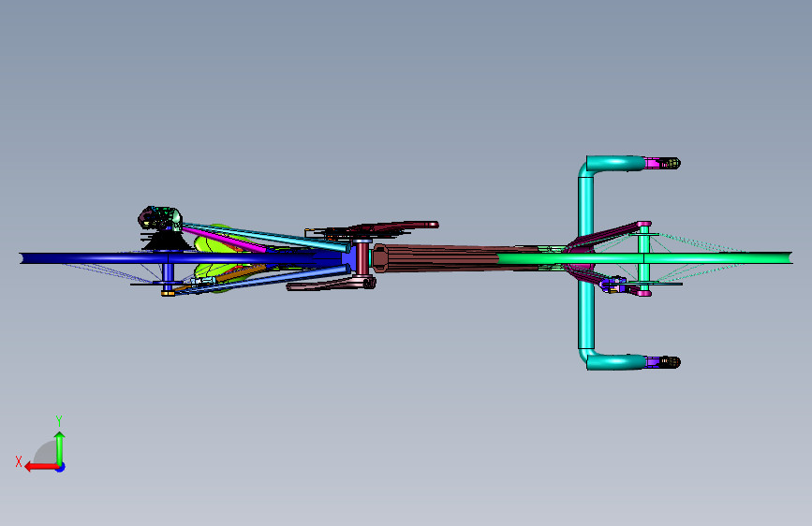This screenshot has width=812, height=526.
Task: Click the green Y axis arrow on triad
Action: click(x=60, y=448)
